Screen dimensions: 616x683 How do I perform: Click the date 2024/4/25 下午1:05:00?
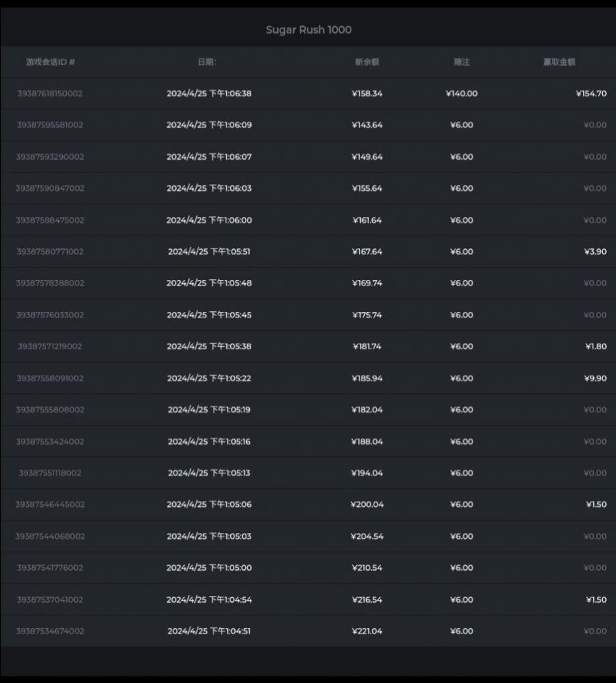pyautogui.click(x=209, y=568)
